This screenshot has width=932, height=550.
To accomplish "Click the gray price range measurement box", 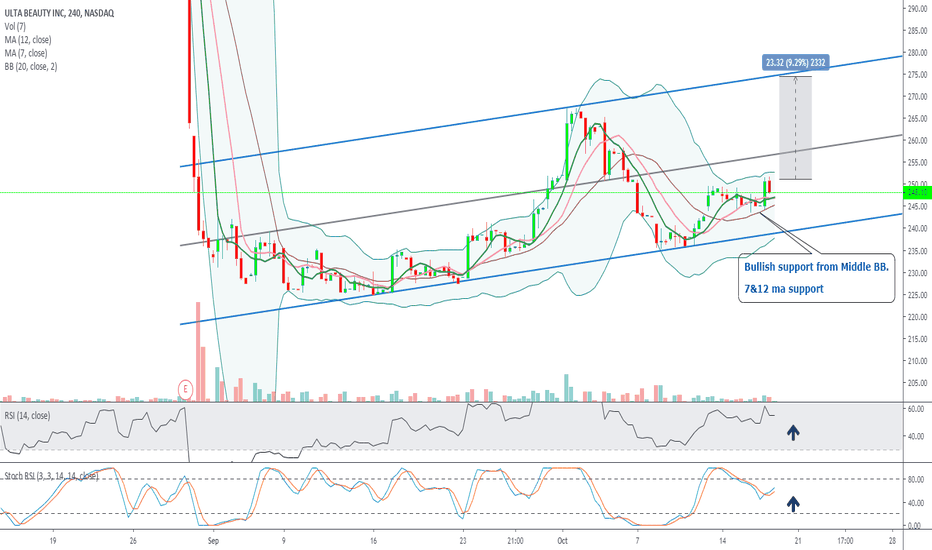I will pyautogui.click(x=795, y=128).
